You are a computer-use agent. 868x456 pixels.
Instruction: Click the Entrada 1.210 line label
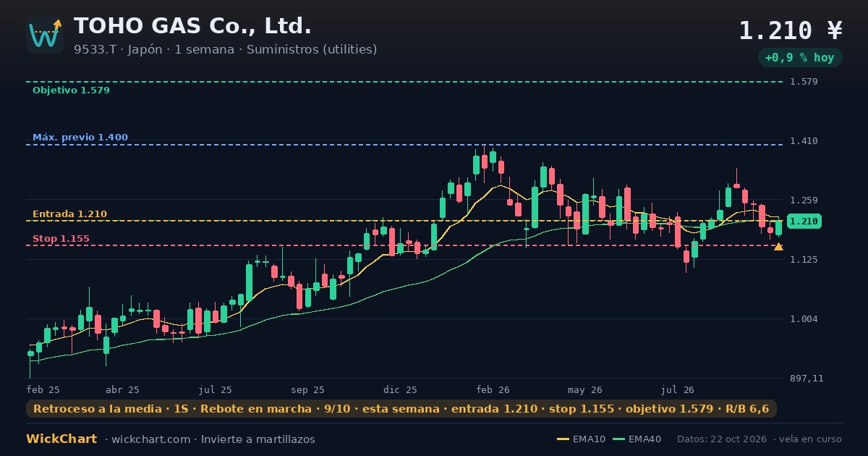pyautogui.click(x=69, y=214)
